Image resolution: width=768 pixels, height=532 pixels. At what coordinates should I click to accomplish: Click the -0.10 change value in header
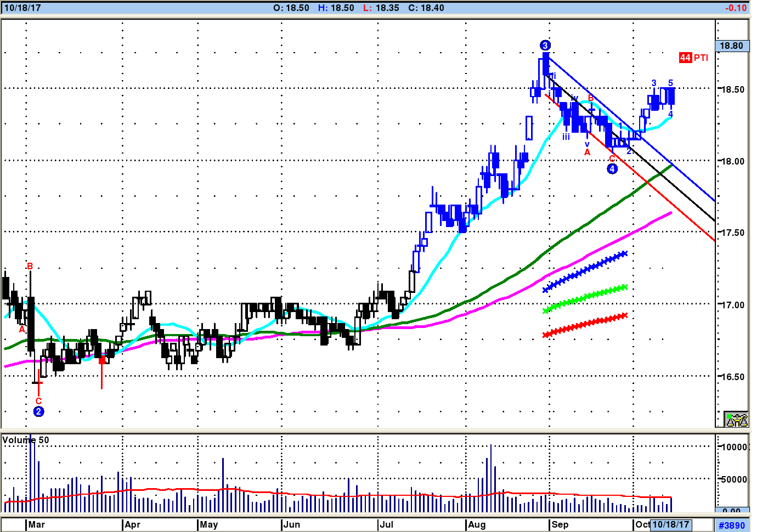click(736, 8)
